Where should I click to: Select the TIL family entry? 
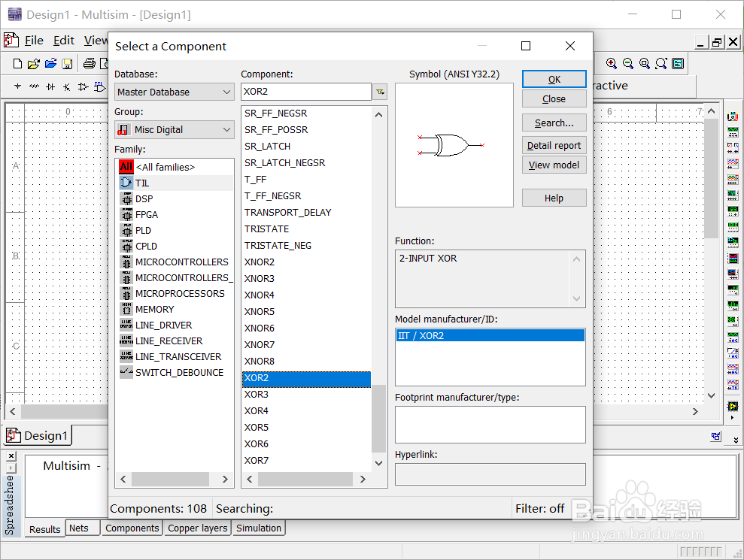tap(176, 183)
